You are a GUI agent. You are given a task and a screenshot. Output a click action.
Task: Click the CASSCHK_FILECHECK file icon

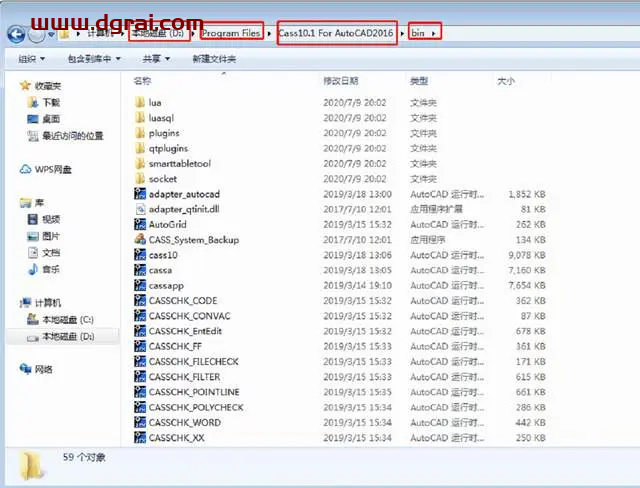point(140,362)
